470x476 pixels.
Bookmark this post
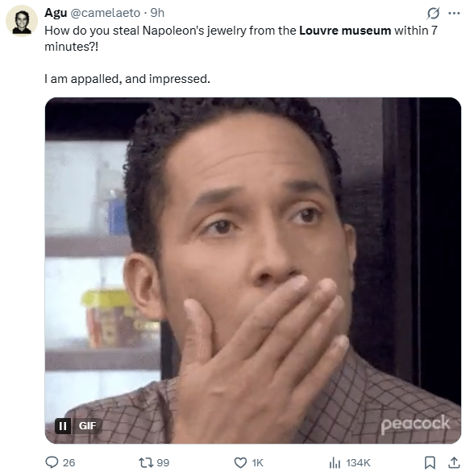click(x=430, y=462)
